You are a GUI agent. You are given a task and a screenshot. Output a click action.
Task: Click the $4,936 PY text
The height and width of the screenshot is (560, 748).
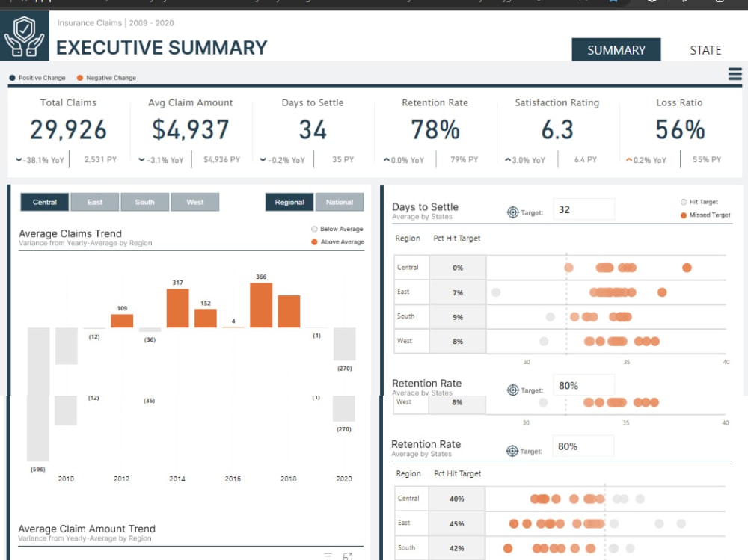point(222,159)
